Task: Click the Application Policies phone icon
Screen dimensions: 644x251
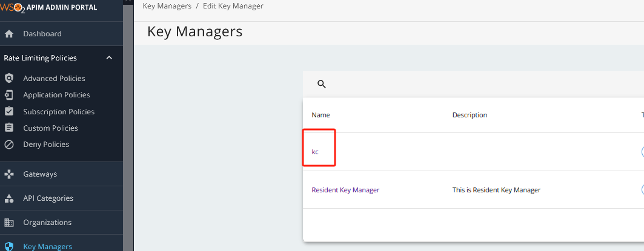Action: point(8,95)
